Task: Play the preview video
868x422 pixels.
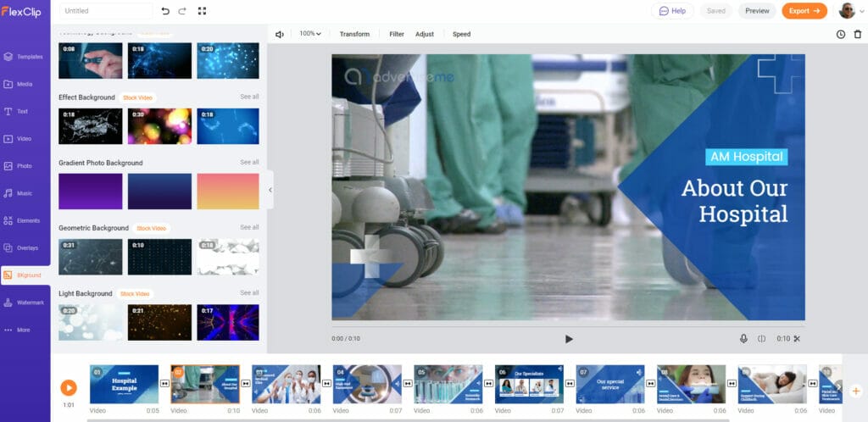Action: point(569,339)
